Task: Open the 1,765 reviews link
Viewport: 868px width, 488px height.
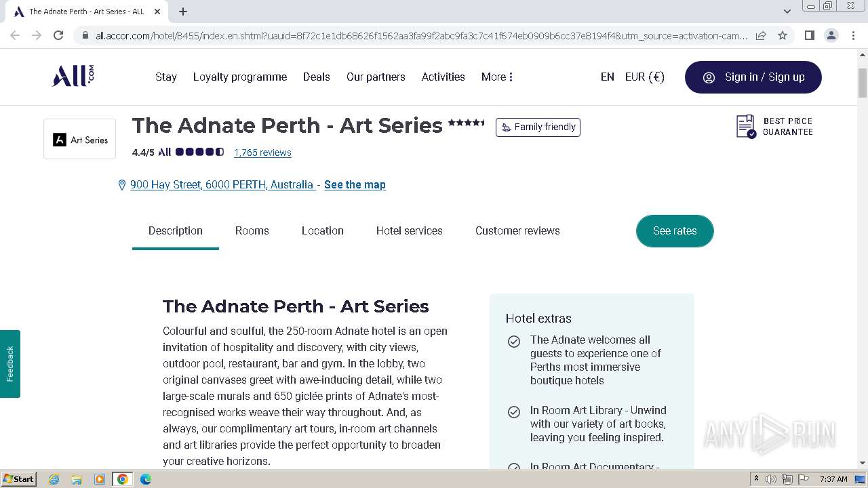Action: pos(262,152)
